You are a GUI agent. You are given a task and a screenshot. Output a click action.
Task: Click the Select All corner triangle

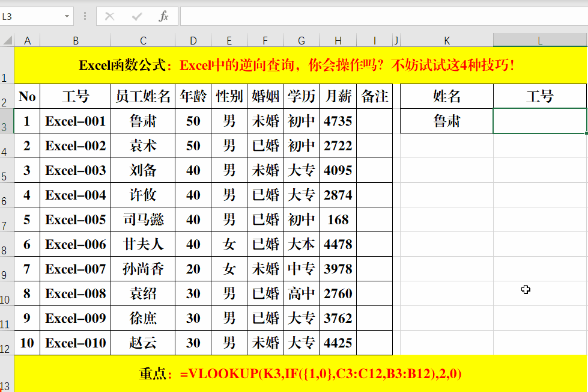click(x=7, y=40)
